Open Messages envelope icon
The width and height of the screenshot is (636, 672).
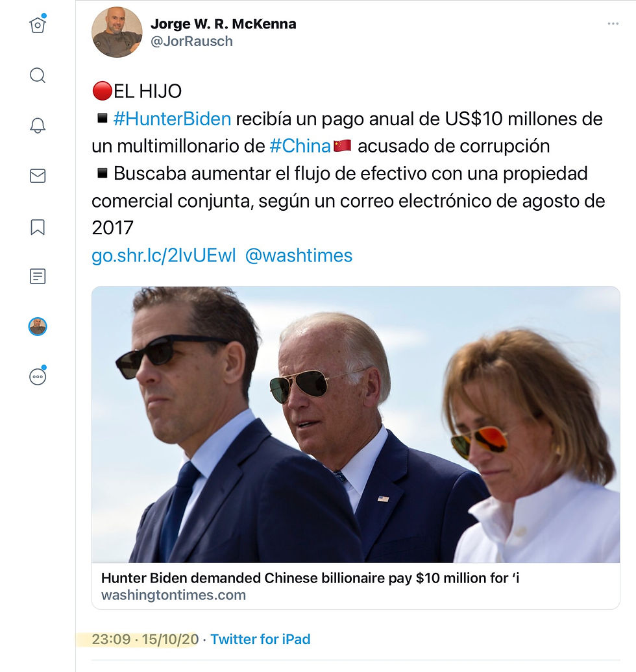tap(38, 176)
